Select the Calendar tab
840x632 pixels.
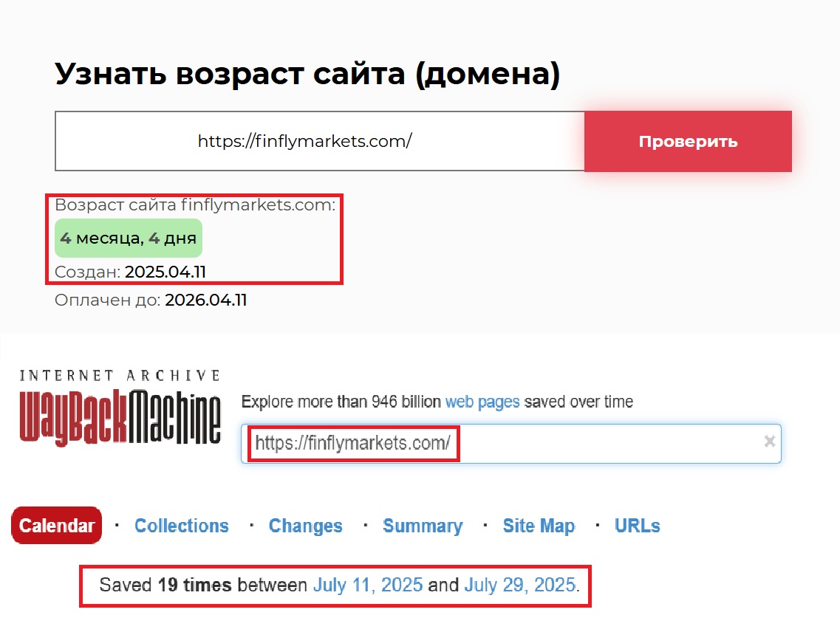(56, 526)
